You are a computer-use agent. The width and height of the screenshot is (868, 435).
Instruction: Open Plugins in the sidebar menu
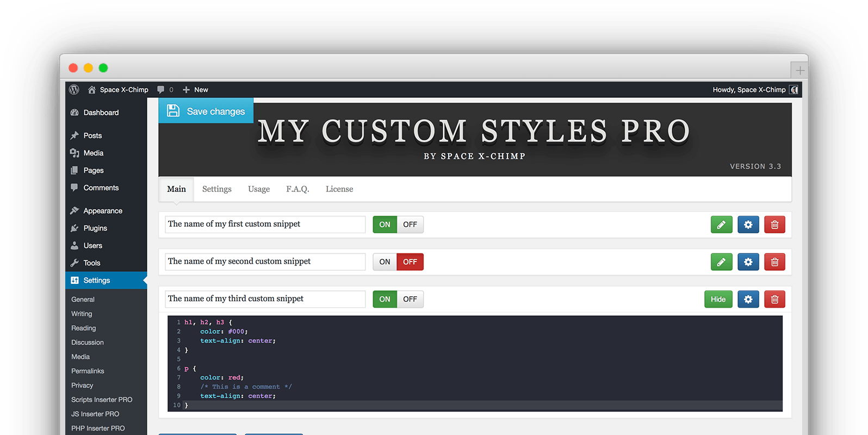(95, 228)
